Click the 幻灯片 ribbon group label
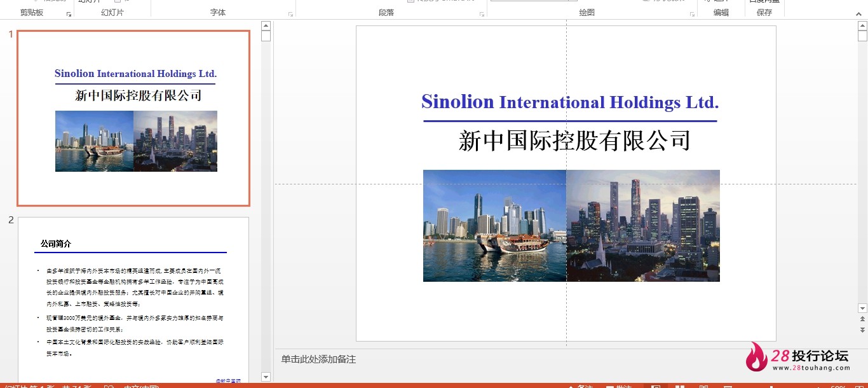Viewport: 868px width, 388px height. (112, 13)
